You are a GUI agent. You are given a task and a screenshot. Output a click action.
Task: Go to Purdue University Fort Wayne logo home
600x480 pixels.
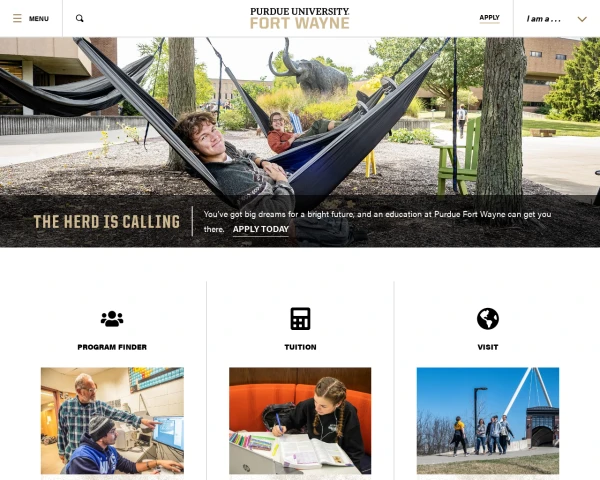[x=300, y=18]
